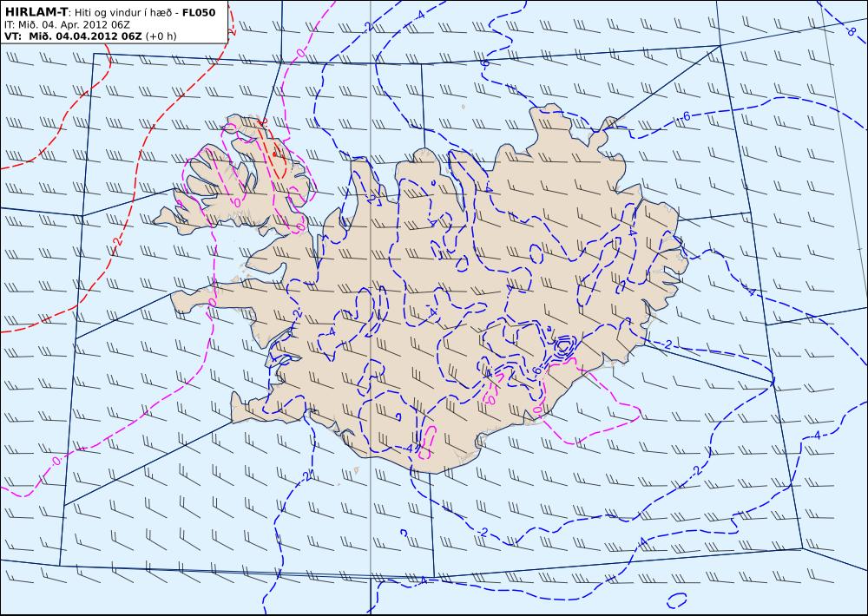The image size is (868, 616).
Task: Click the -8 isotherm contour label
Action: 851,31
